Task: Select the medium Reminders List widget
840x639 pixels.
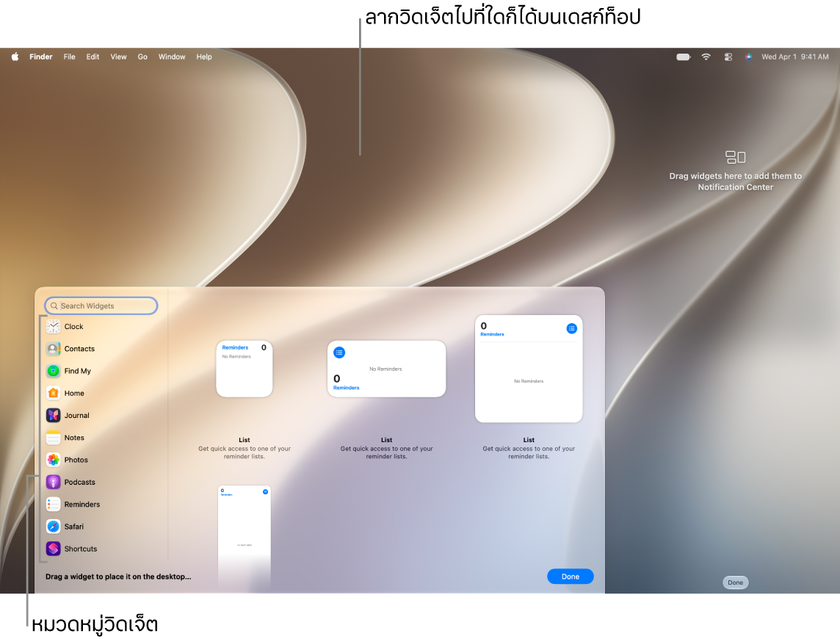Action: coord(386,369)
